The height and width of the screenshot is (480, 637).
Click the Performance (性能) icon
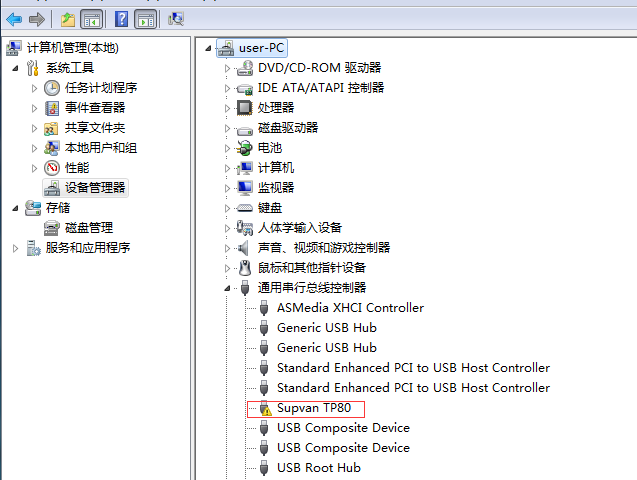[52, 168]
